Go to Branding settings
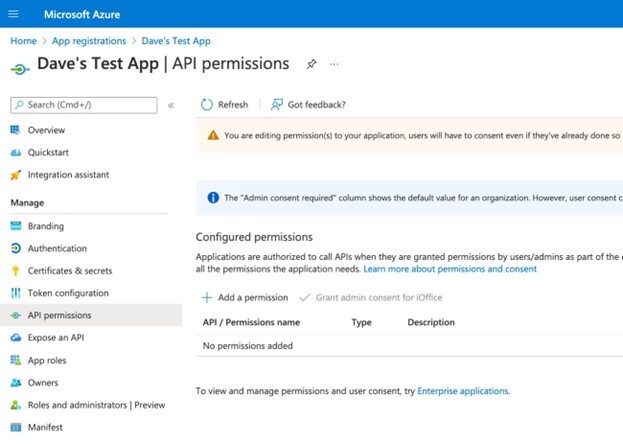This screenshot has width=623, height=445. click(45, 226)
